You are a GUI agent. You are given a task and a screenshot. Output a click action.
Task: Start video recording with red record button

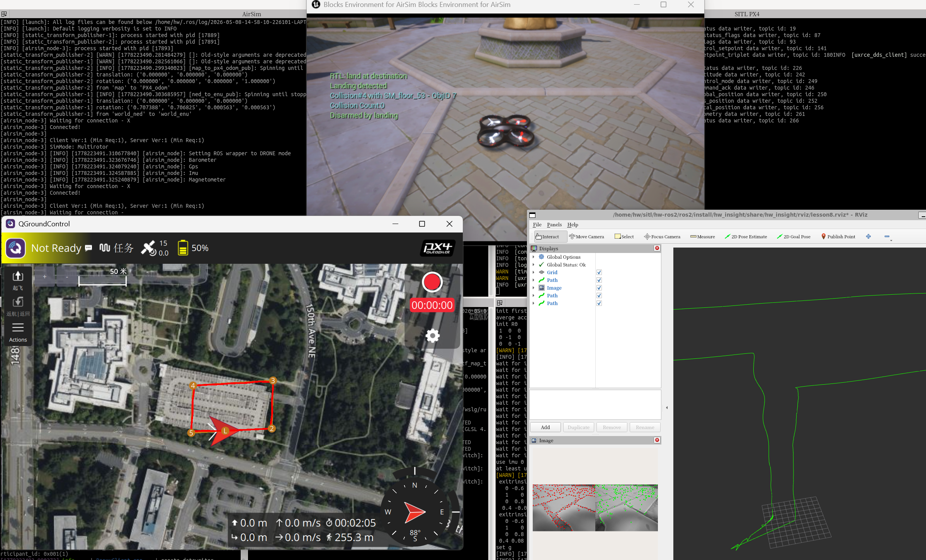(x=432, y=282)
